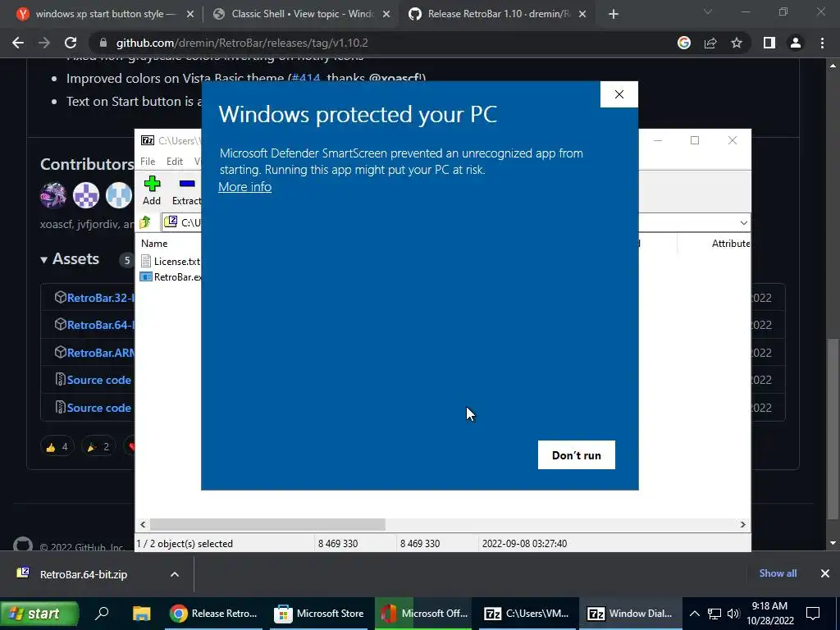This screenshot has height=630, width=840.
Task: Toggle the Chrome side panel icon
Action: point(769,43)
